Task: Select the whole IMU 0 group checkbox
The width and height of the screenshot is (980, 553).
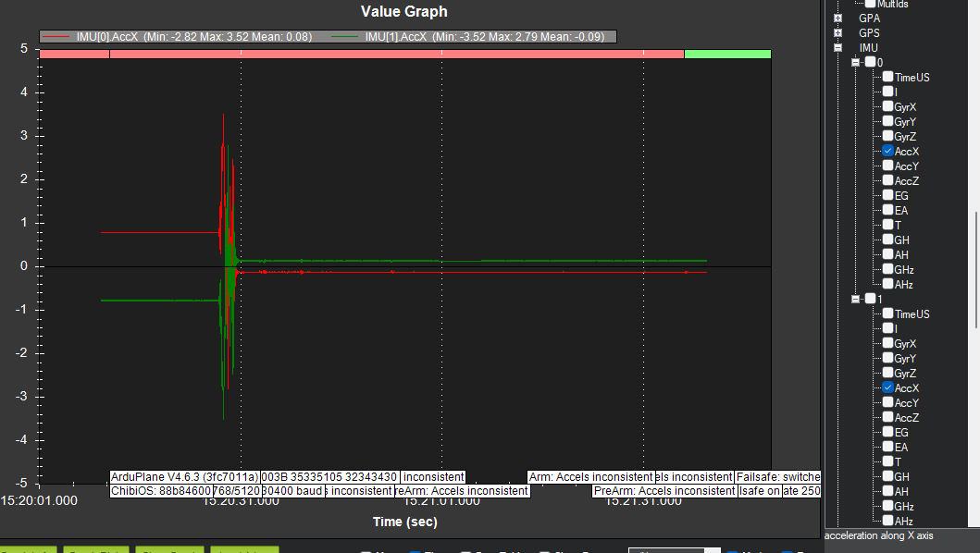Action: (870, 62)
